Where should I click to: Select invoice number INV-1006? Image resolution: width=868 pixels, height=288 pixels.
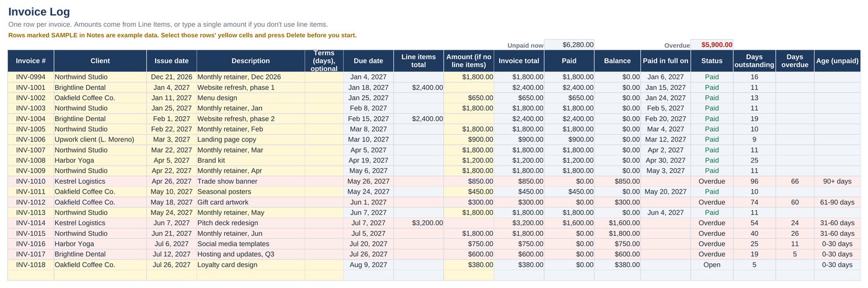coord(31,140)
